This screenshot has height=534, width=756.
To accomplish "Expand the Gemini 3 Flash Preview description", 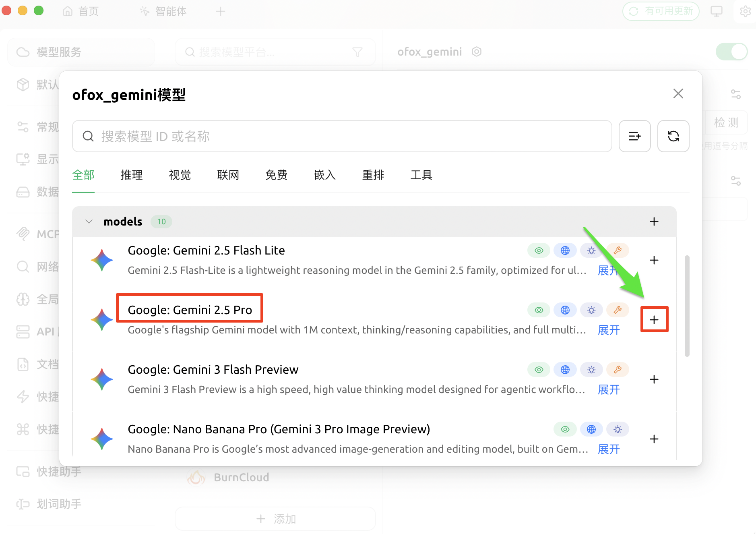I will click(x=609, y=389).
